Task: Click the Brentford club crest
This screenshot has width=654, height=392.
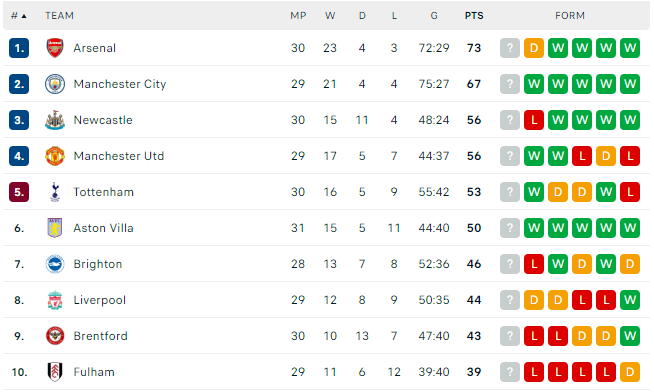Action: point(55,336)
